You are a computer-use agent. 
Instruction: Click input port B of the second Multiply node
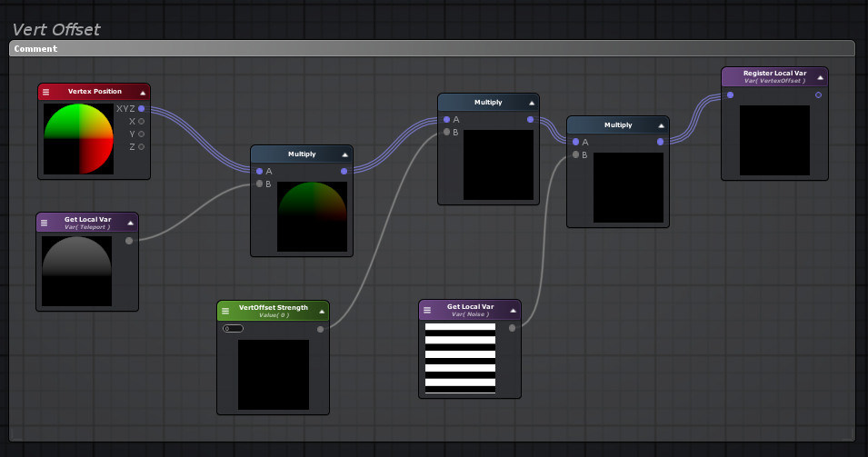tap(447, 132)
